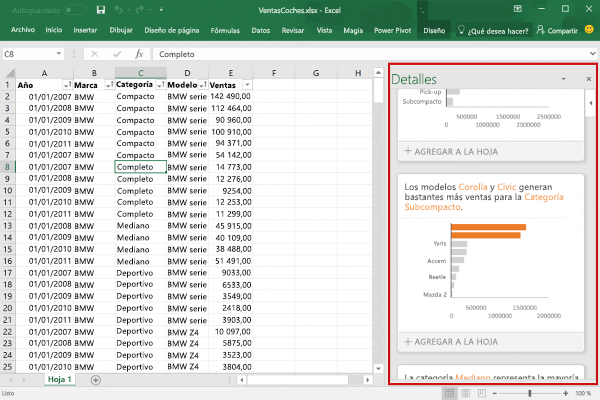Open the Revisar tab
The width and height of the screenshot is (600, 400).
[293, 31]
